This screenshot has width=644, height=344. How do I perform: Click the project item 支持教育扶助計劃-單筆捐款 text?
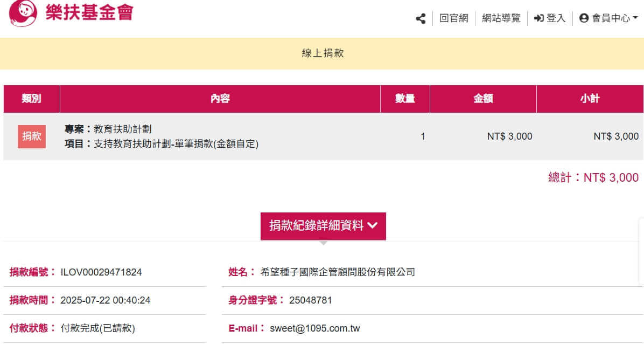tap(176, 145)
